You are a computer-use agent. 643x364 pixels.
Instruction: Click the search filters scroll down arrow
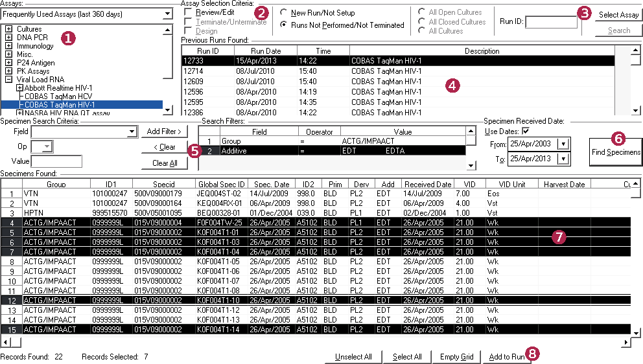click(471, 165)
